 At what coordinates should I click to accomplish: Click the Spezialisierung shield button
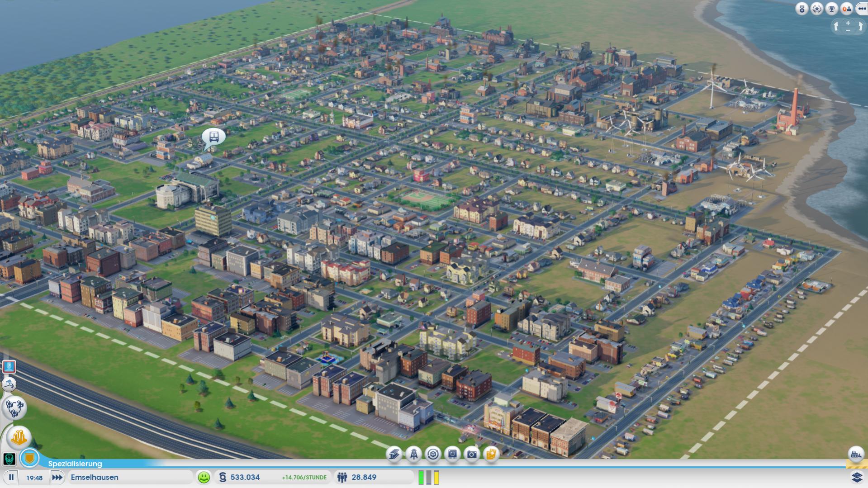pyautogui.click(x=29, y=459)
